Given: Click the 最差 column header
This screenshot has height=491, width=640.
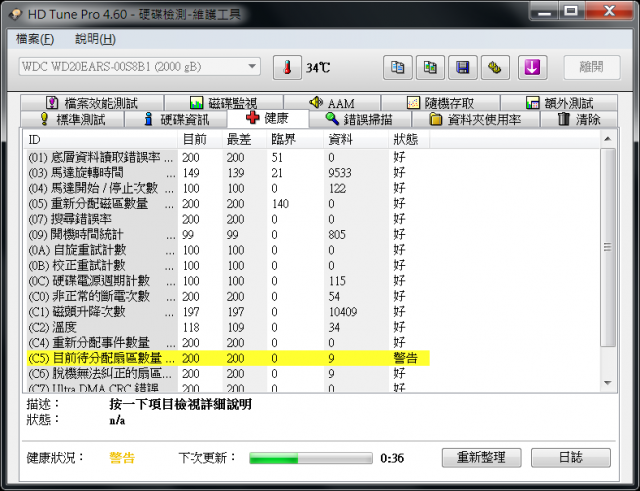Looking at the screenshot, I should click(x=244, y=140).
